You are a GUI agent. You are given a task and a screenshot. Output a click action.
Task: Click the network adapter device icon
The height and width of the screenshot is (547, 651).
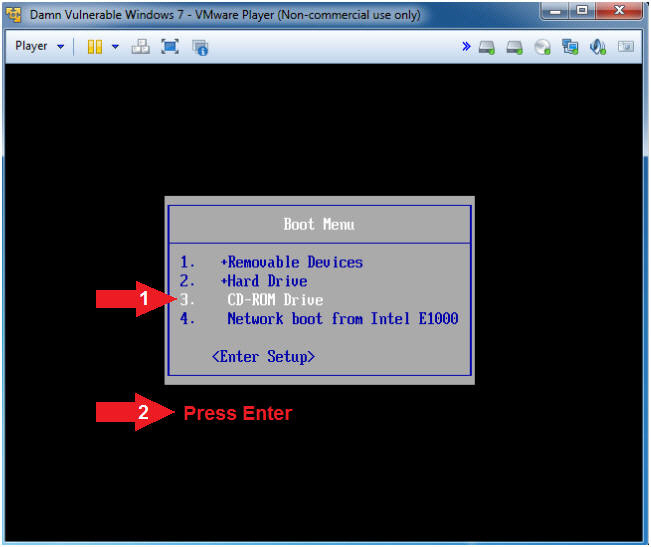570,47
